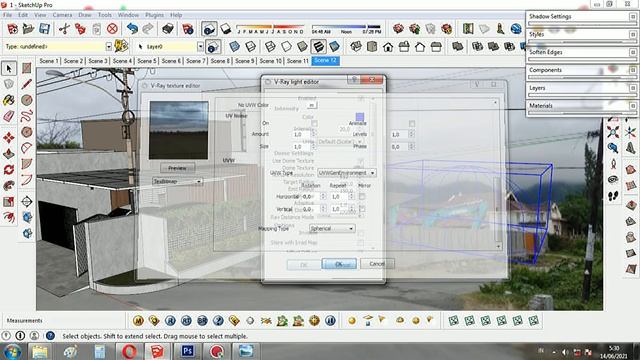The height and width of the screenshot is (360, 640).
Task: Click the Save floppy disk icon
Action: pyautogui.click(x=44, y=29)
